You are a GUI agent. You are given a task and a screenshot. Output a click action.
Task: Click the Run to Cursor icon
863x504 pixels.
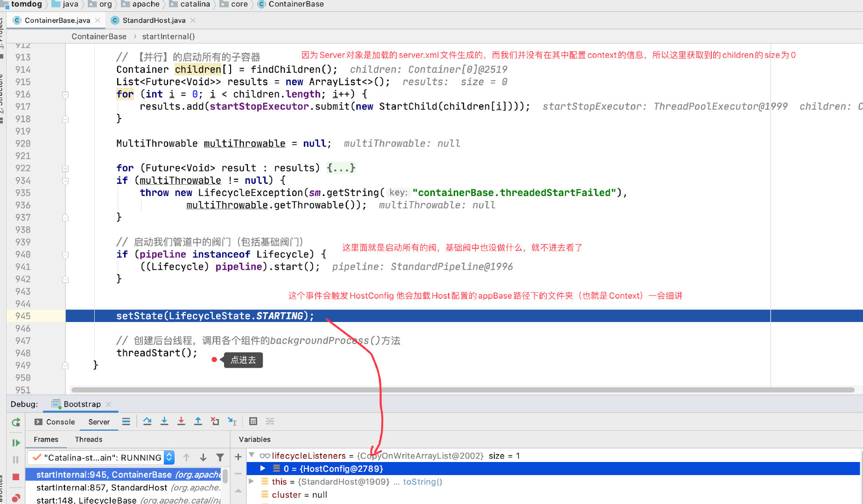tap(232, 421)
